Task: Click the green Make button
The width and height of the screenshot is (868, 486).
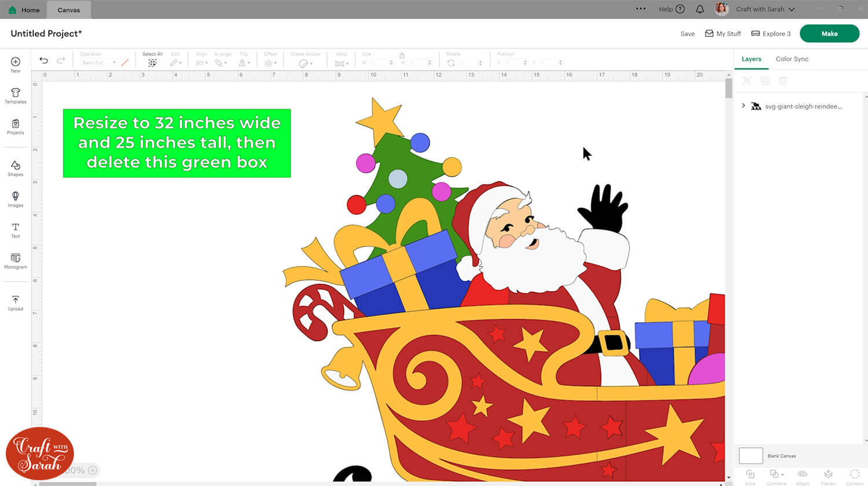Action: (x=829, y=34)
